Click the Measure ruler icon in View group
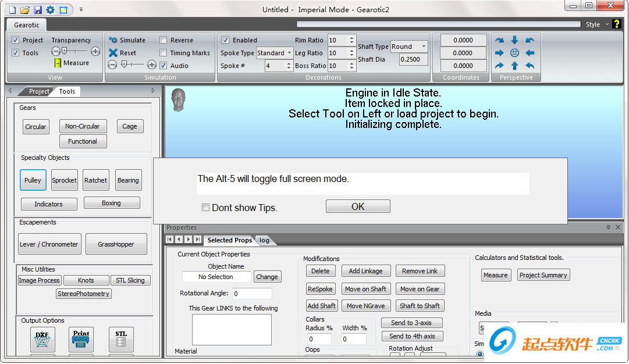This screenshot has height=364, width=629. click(x=58, y=63)
